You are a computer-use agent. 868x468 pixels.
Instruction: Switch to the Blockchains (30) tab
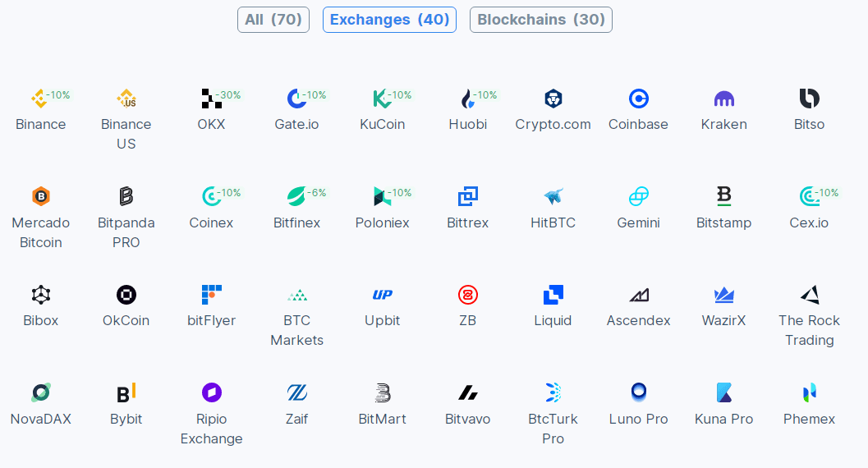click(x=541, y=20)
